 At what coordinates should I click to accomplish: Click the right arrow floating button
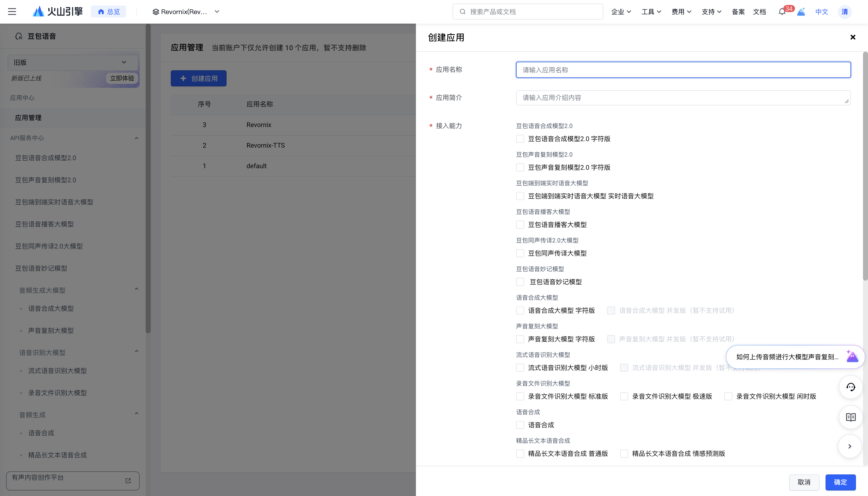click(x=850, y=446)
